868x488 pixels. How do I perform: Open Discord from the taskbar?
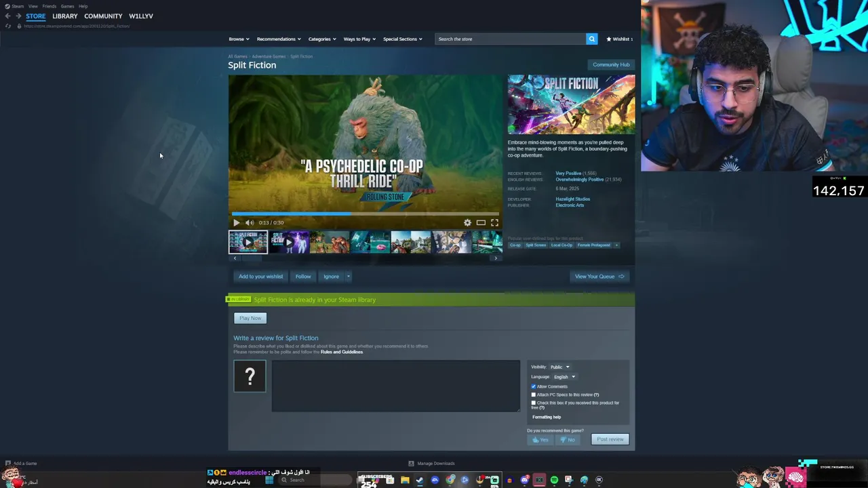tap(524, 480)
